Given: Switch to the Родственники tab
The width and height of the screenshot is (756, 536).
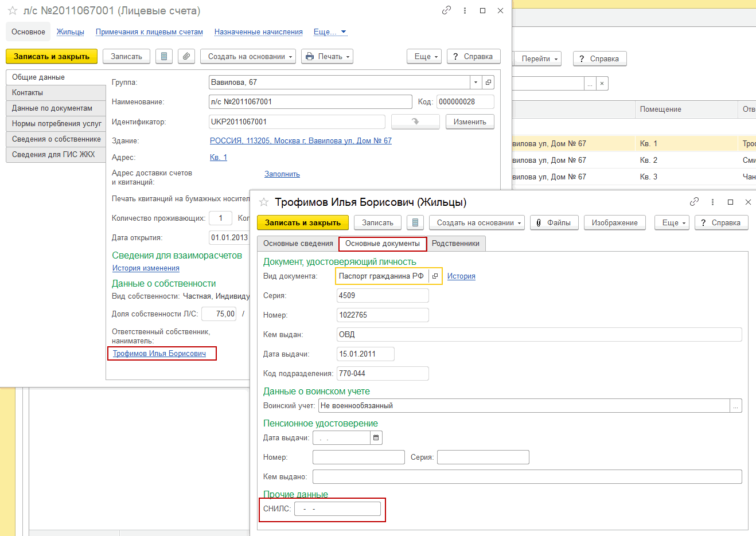Looking at the screenshot, I should click(x=455, y=244).
